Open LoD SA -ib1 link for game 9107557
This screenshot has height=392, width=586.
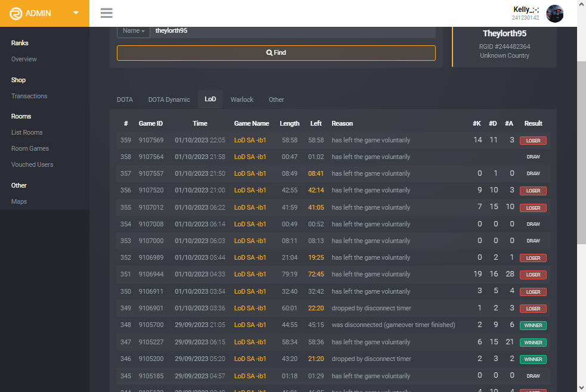[x=250, y=173]
